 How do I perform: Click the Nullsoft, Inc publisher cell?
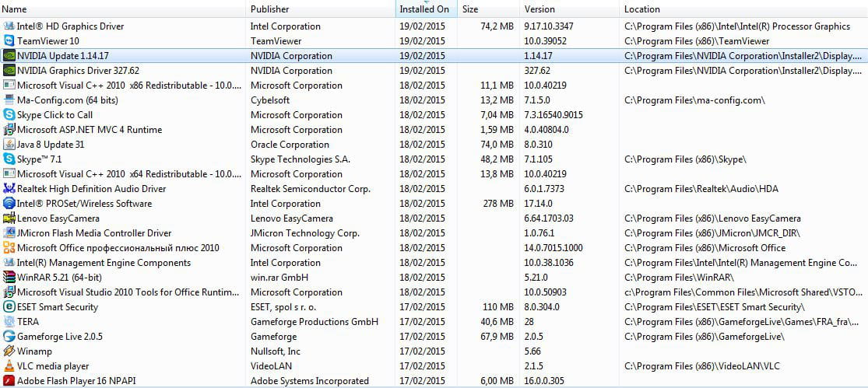click(275, 351)
